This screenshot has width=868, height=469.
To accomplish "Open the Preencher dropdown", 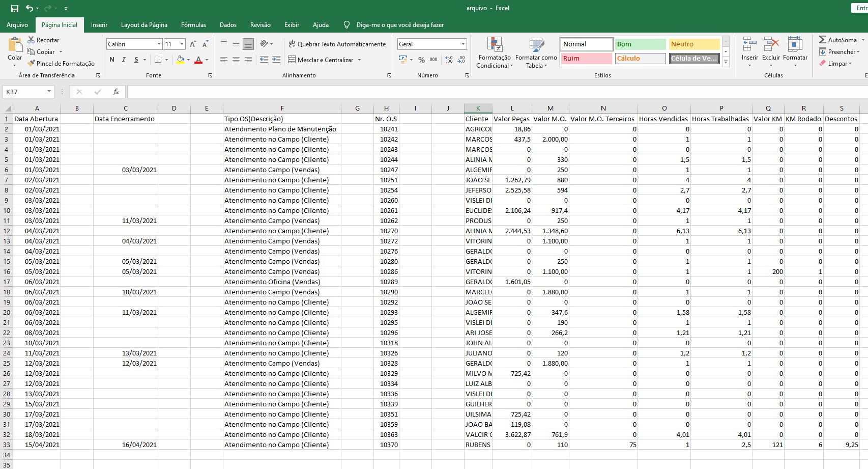I will point(839,51).
